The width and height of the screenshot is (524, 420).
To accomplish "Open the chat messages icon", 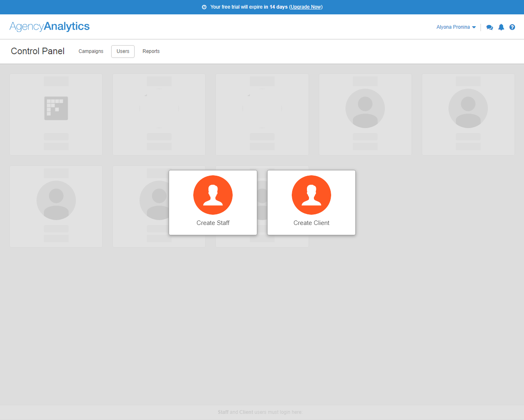I will coord(489,27).
